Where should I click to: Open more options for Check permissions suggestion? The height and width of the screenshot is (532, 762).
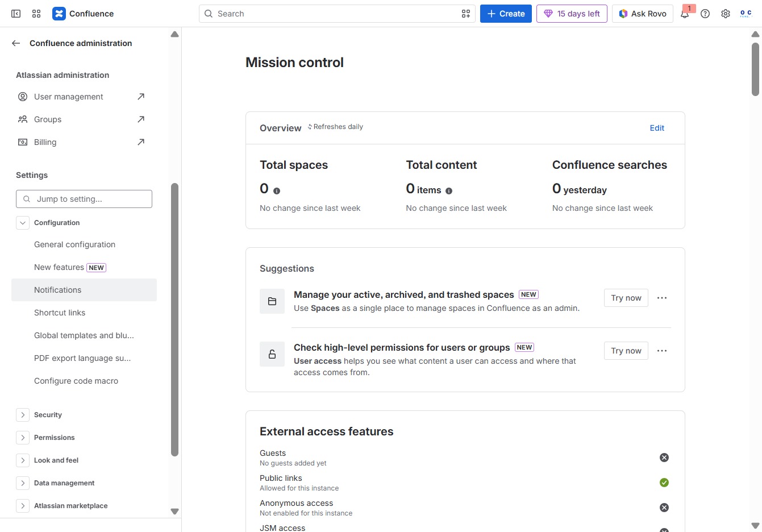pos(662,351)
